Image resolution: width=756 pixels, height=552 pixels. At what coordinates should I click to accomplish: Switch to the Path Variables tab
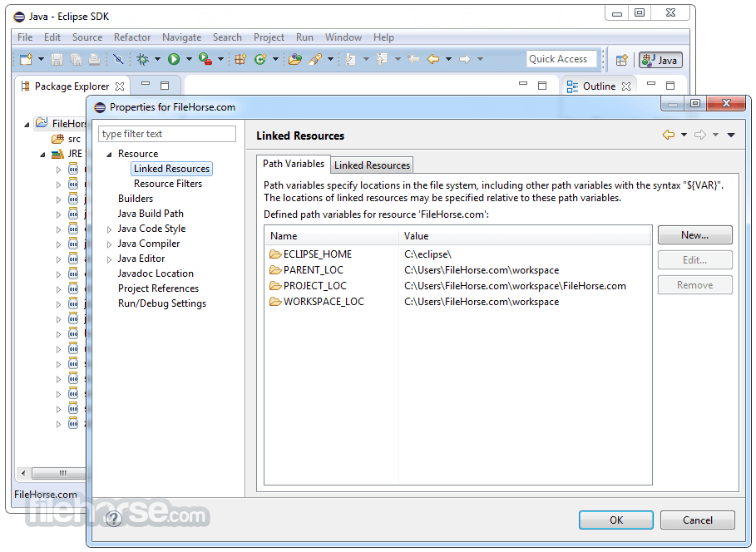[293, 164]
